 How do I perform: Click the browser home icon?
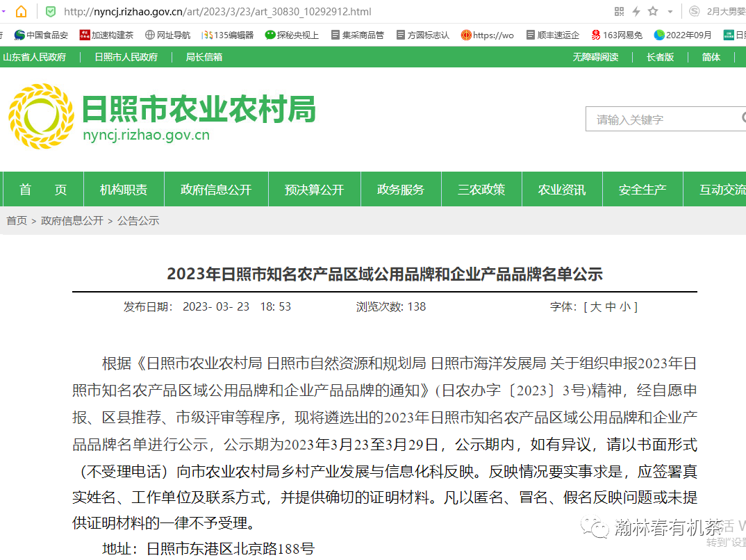(22, 11)
